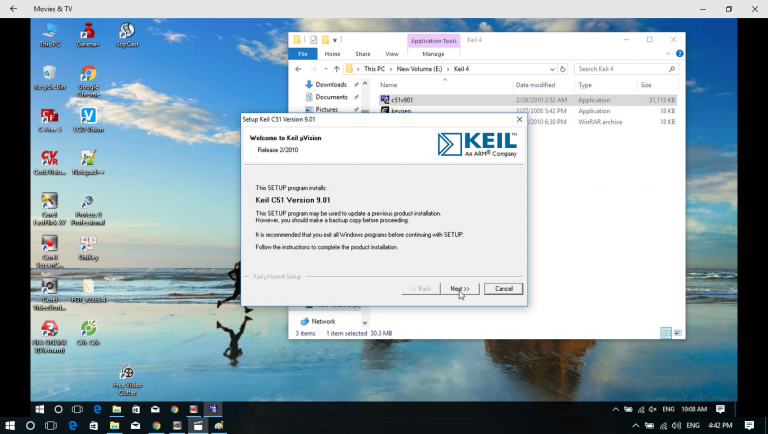Go back using Movies & TV back arrow

click(x=13, y=9)
